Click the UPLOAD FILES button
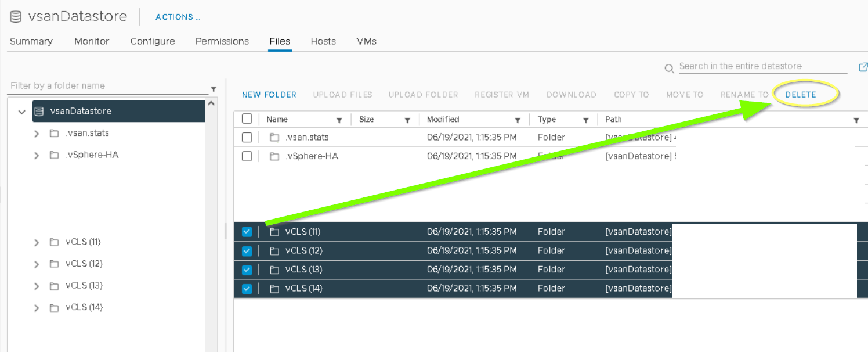 pos(343,95)
